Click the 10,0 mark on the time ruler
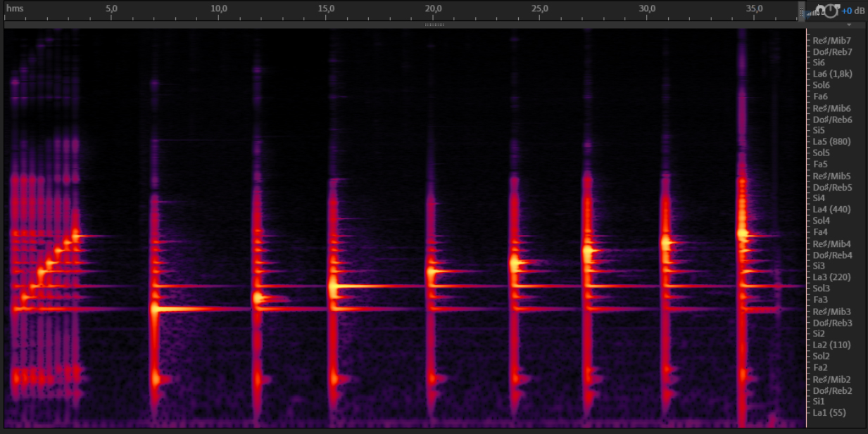This screenshot has width=868, height=434. pyautogui.click(x=219, y=8)
